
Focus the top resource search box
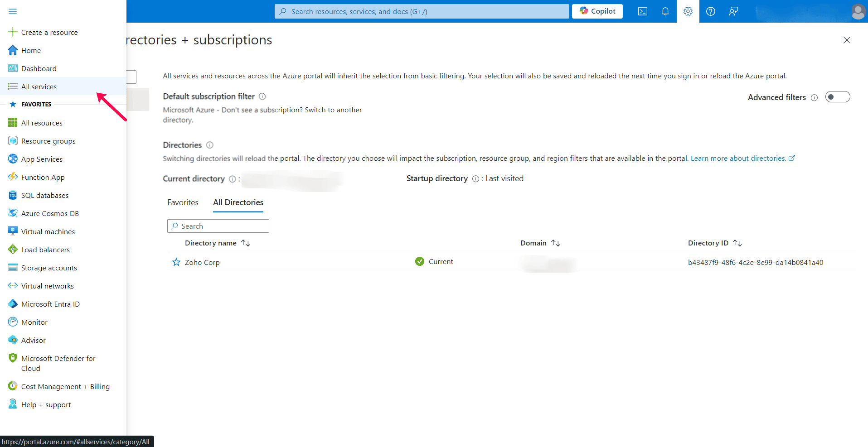pyautogui.click(x=422, y=11)
